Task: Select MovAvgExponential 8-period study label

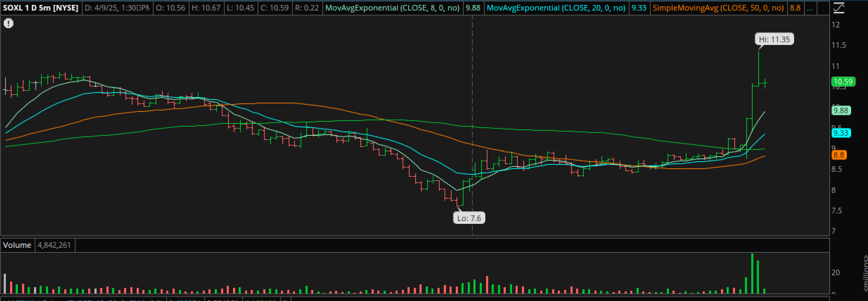Action: (392, 8)
